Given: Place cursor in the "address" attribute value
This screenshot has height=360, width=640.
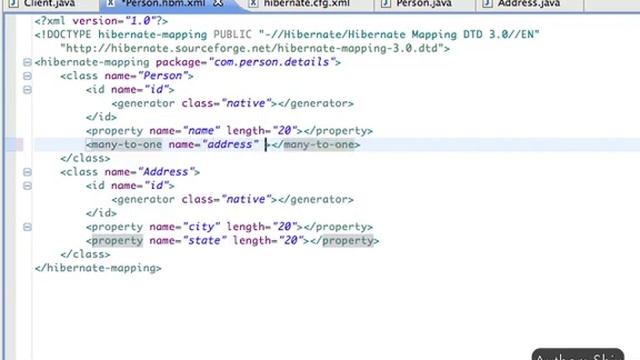Looking at the screenshot, I should click(231, 144).
